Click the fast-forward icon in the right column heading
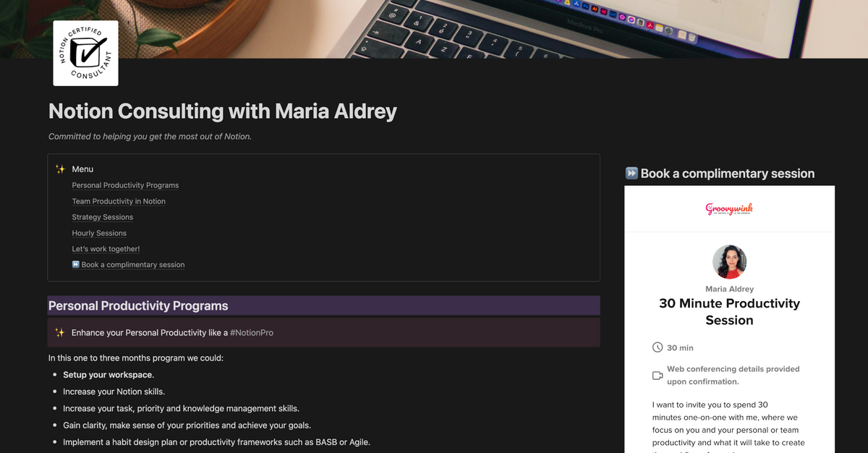Image resolution: width=868 pixels, height=453 pixels. point(631,174)
